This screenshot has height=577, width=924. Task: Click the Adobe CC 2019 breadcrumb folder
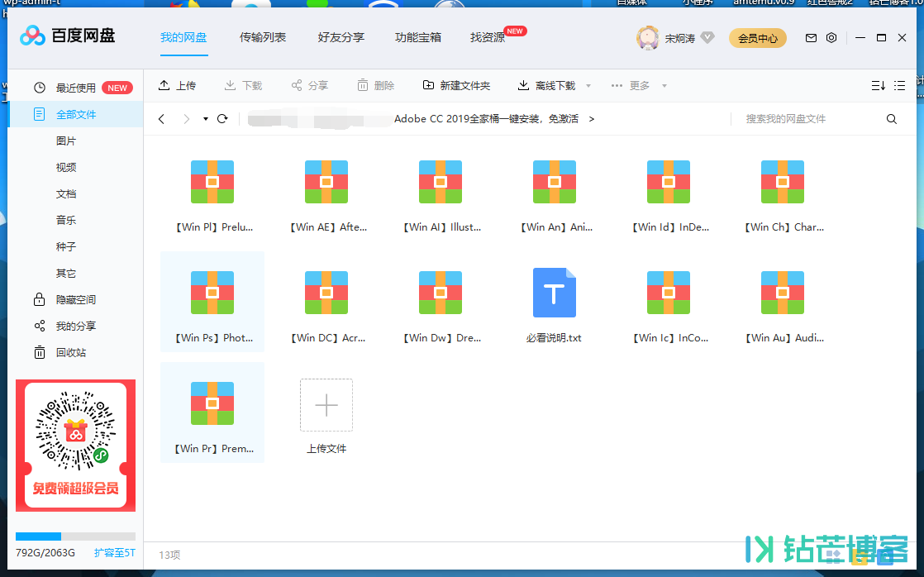pyautogui.click(x=486, y=119)
